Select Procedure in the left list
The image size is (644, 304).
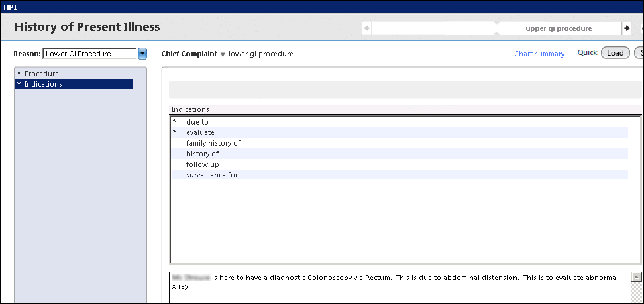tap(74, 74)
